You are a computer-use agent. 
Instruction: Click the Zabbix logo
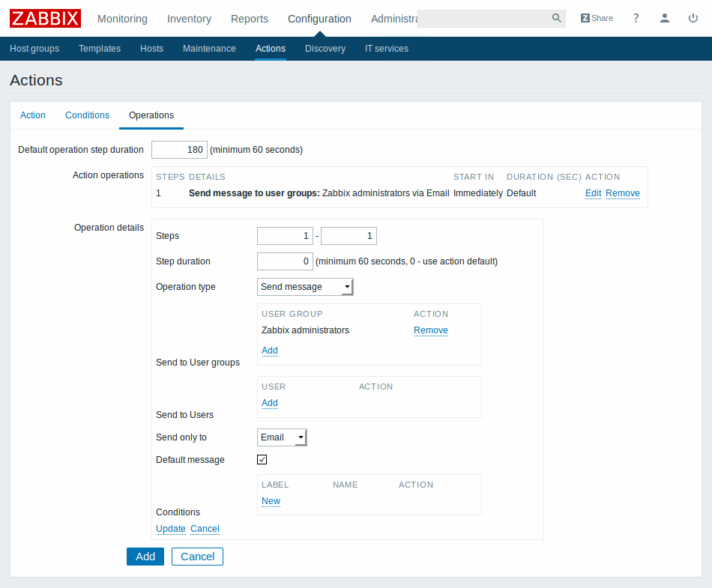tap(46, 19)
